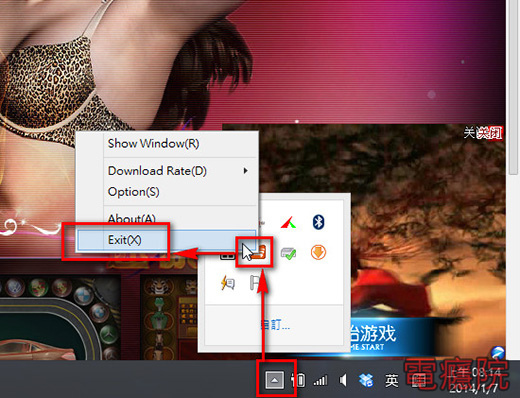Image resolution: width=520 pixels, height=398 pixels.
Task: Open About(A) from the context menu
Action: tap(167, 218)
